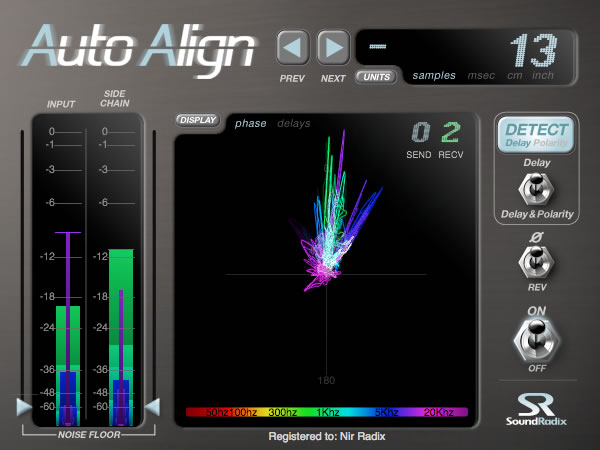This screenshot has height=450, width=600.
Task: Click the NEXT right arrow button
Action: point(333,48)
